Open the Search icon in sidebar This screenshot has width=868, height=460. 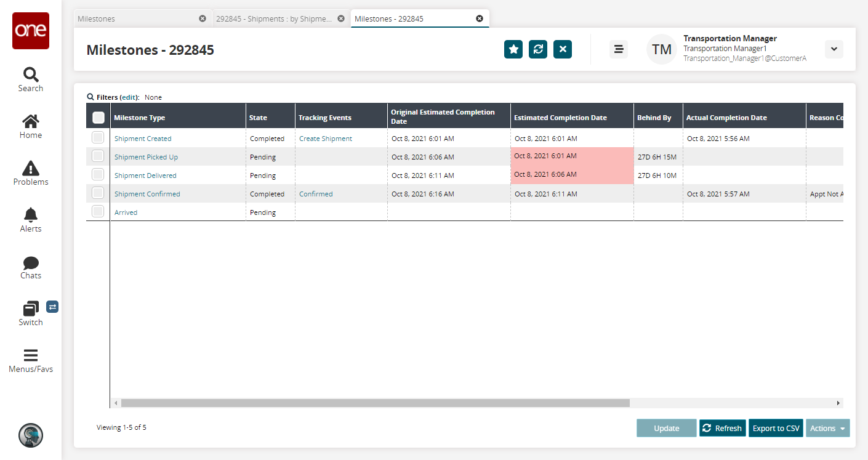tap(30, 79)
